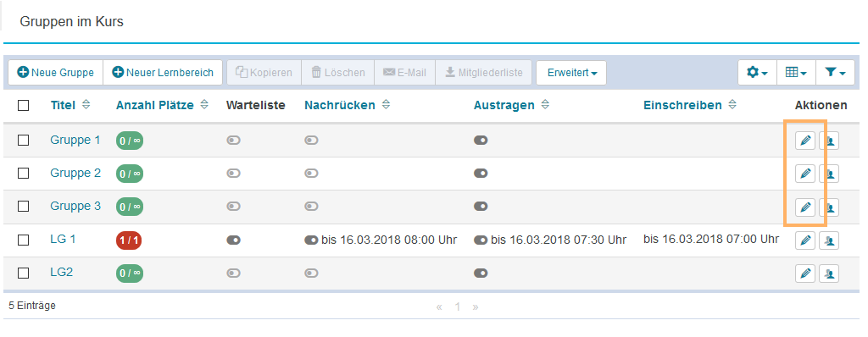Go to previous page with « arrow
868x337 pixels.
pos(439,307)
